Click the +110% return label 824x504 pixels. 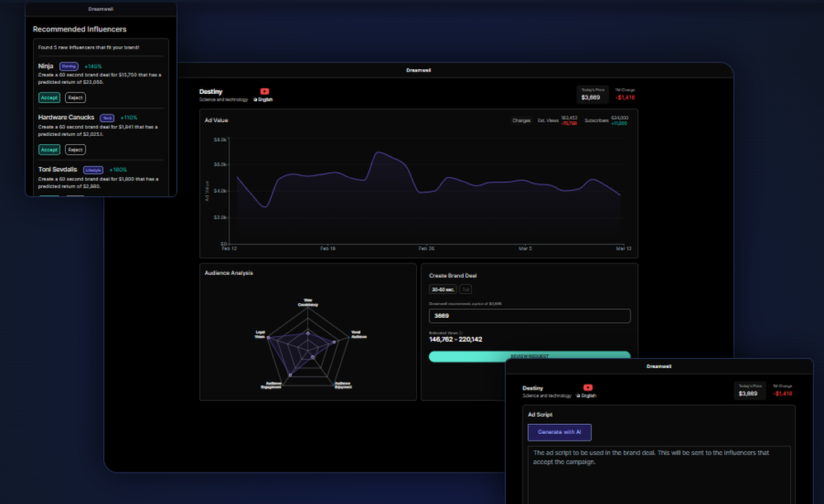click(x=129, y=118)
